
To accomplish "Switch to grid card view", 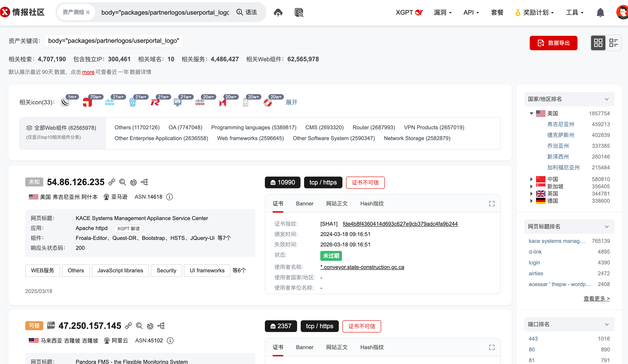I will point(598,43).
